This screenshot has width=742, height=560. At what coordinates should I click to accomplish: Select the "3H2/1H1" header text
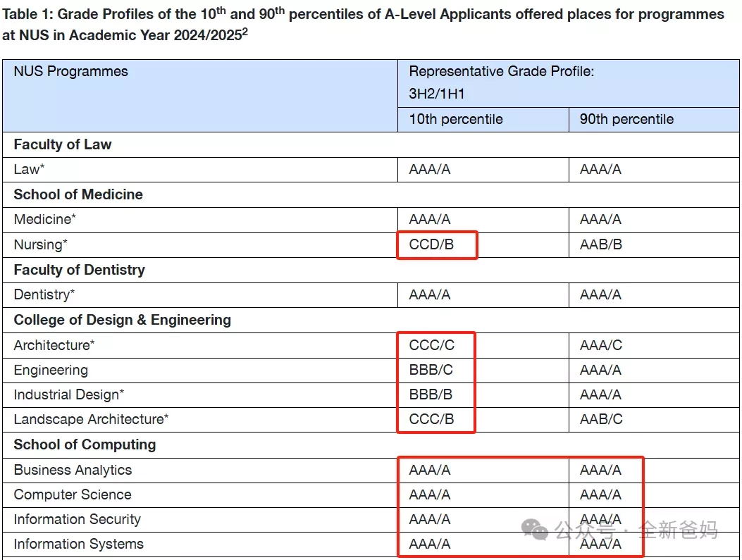[436, 94]
